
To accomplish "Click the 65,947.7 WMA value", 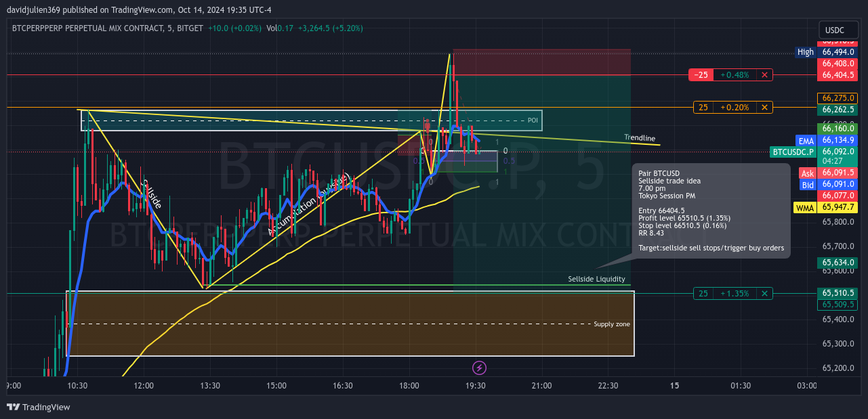I will [838, 208].
